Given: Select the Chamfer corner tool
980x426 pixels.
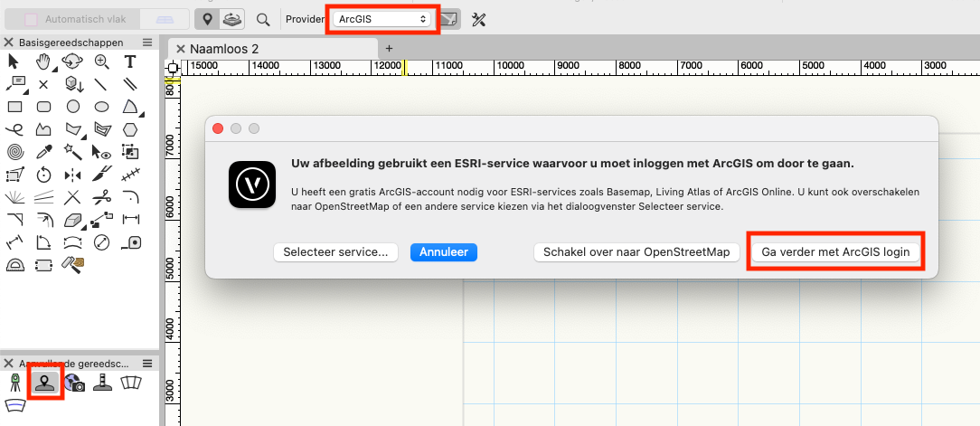Looking at the screenshot, I should pos(14,220).
